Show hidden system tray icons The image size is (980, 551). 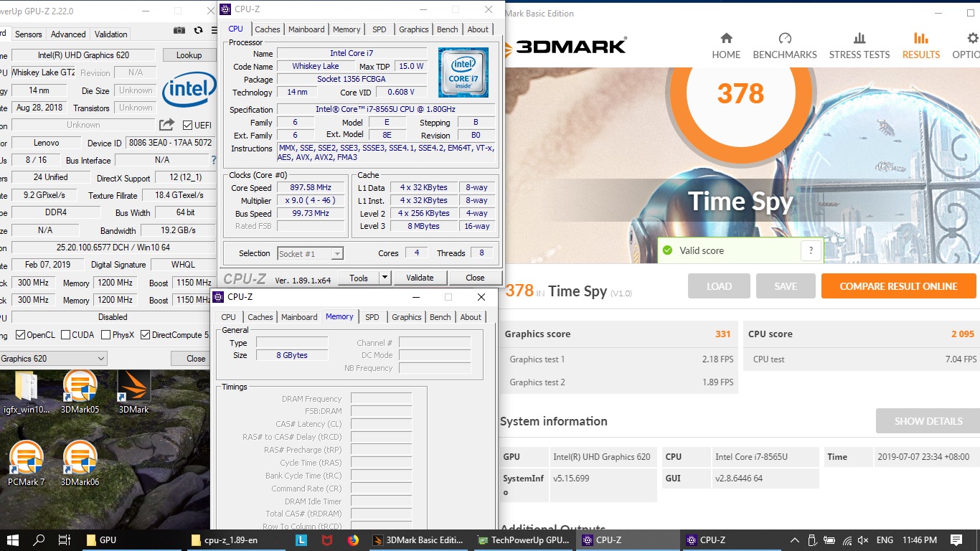click(795, 540)
